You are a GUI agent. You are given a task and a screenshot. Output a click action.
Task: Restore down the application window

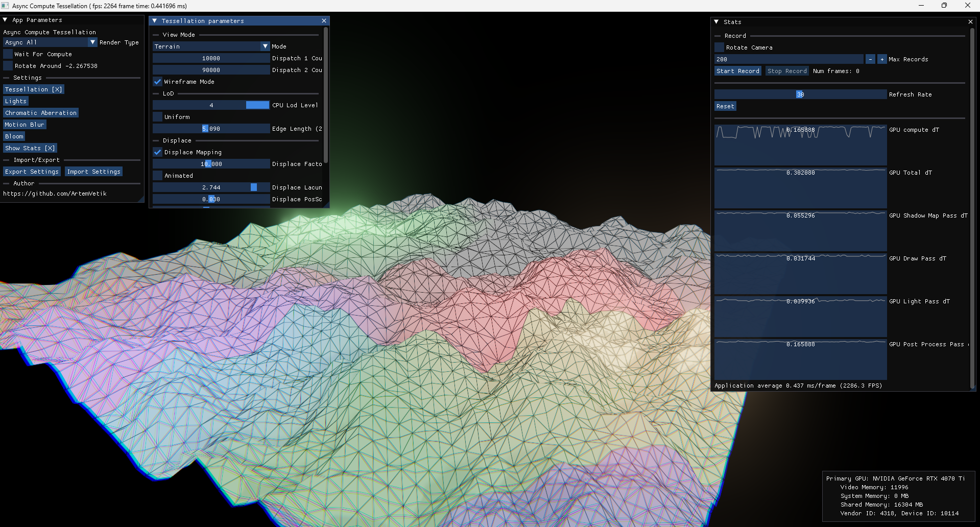(944, 6)
